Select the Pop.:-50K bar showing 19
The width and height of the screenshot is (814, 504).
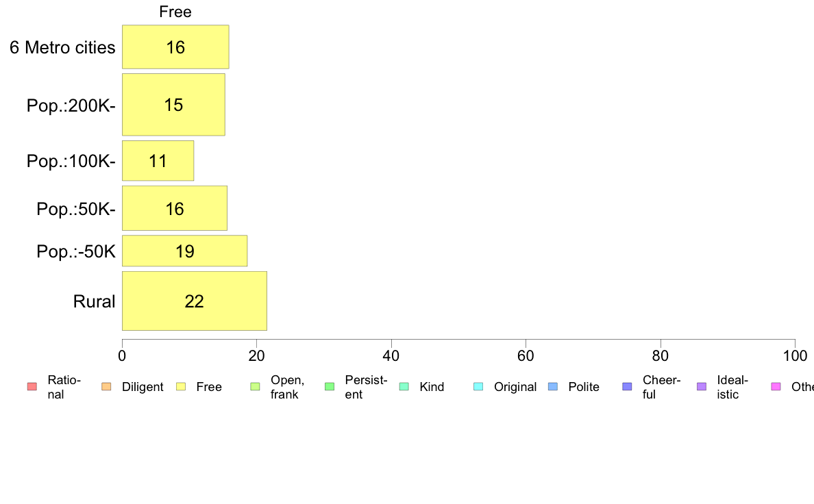184,251
